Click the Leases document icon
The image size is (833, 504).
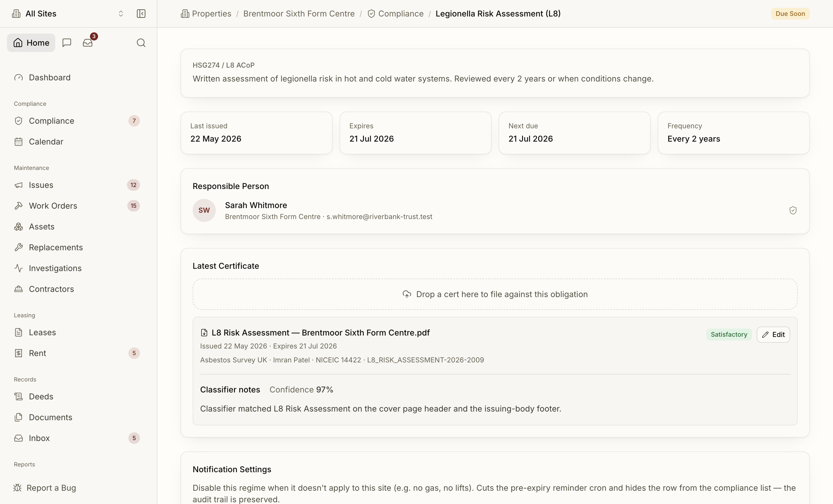pyautogui.click(x=19, y=332)
